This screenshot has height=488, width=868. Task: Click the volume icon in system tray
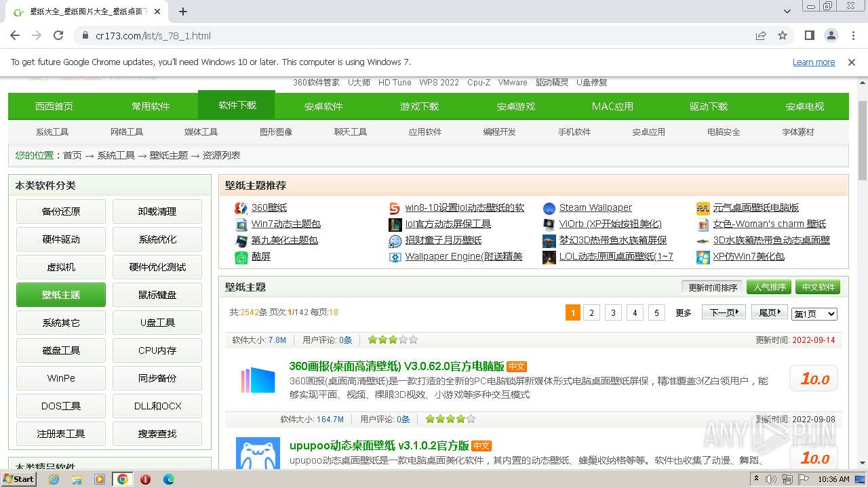pyautogui.click(x=772, y=479)
